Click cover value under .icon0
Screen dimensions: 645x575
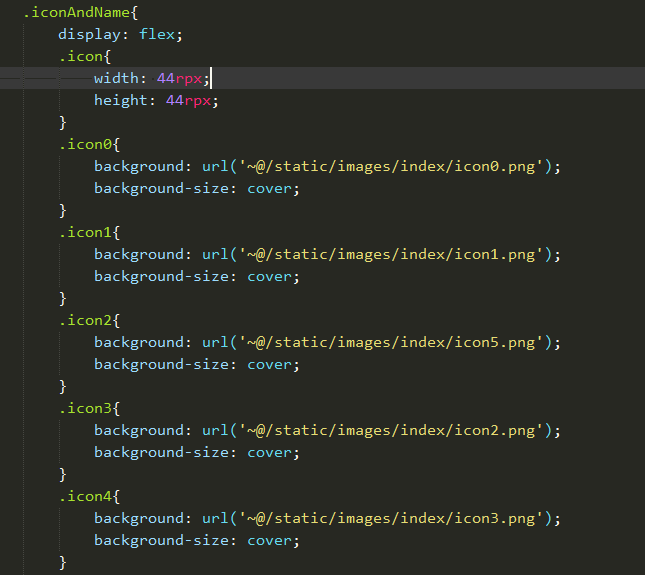click(269, 188)
